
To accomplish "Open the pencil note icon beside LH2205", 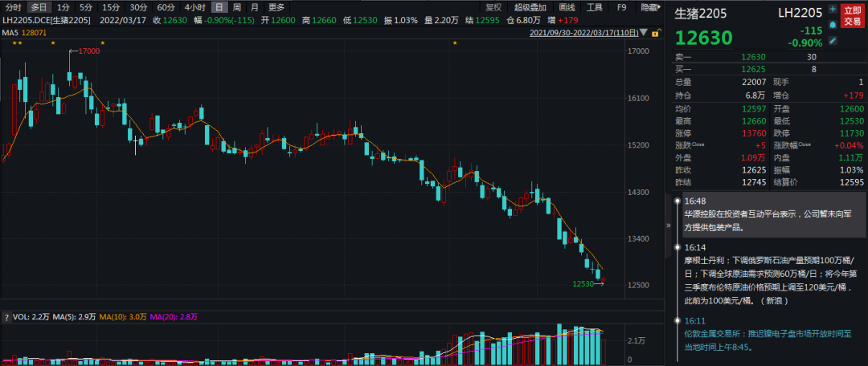I will pos(833,40).
